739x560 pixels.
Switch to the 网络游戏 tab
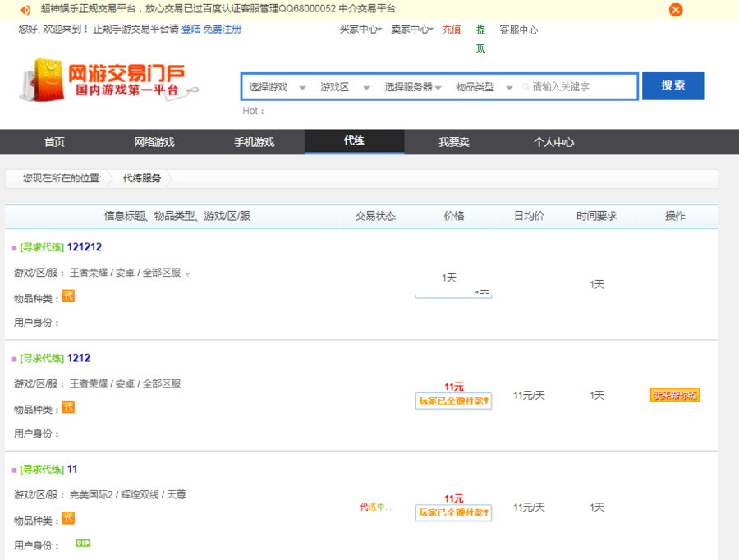[x=154, y=142]
